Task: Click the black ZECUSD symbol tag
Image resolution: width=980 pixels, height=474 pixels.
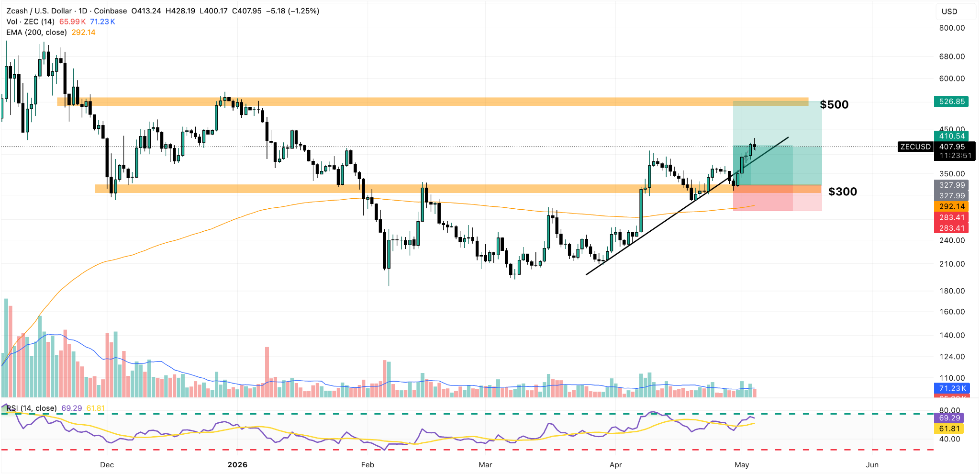Action: pyautogui.click(x=915, y=147)
